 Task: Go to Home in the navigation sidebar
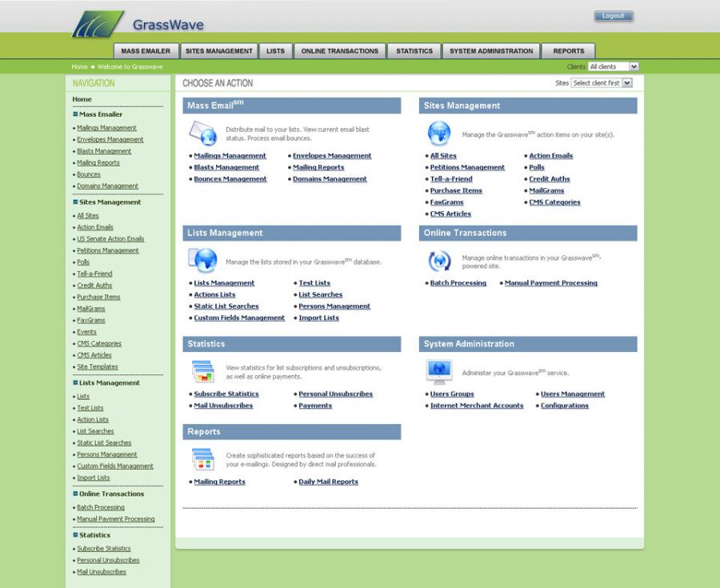pos(82,99)
